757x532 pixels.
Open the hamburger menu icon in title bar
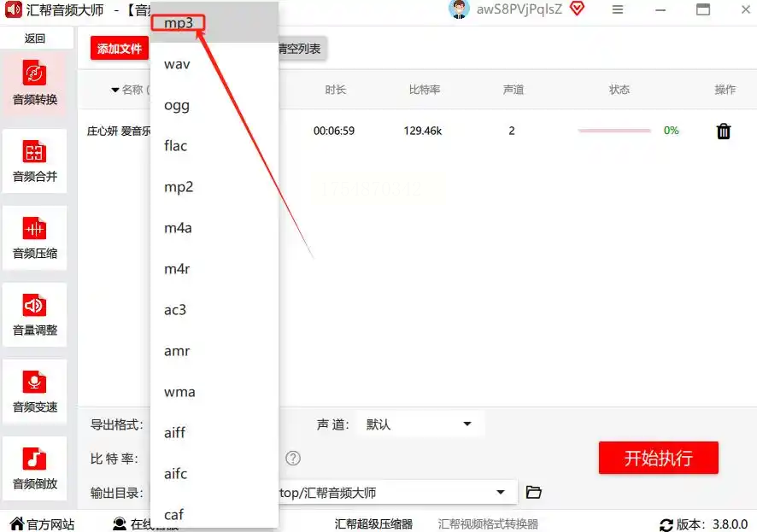(618, 9)
